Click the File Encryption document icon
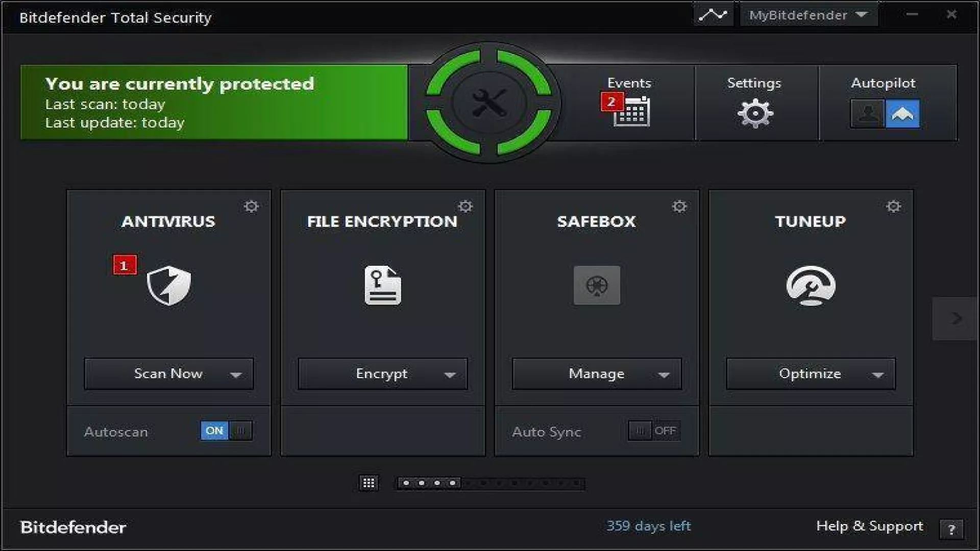Image resolution: width=980 pixels, height=551 pixels. (x=382, y=285)
